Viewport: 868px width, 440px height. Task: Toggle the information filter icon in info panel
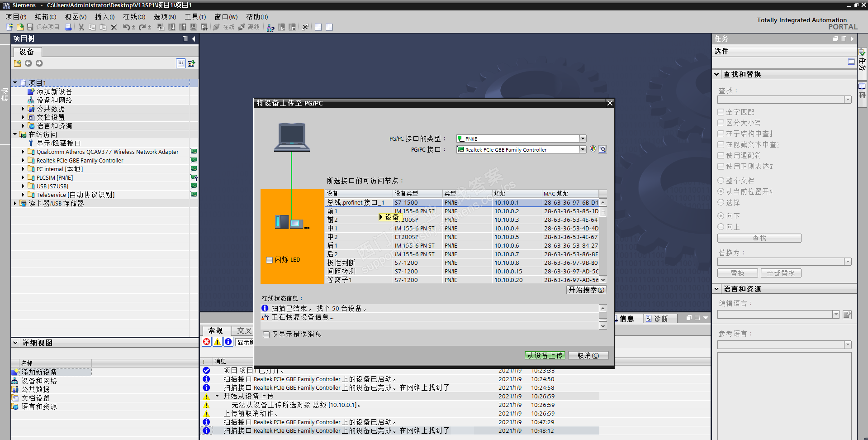(228, 342)
